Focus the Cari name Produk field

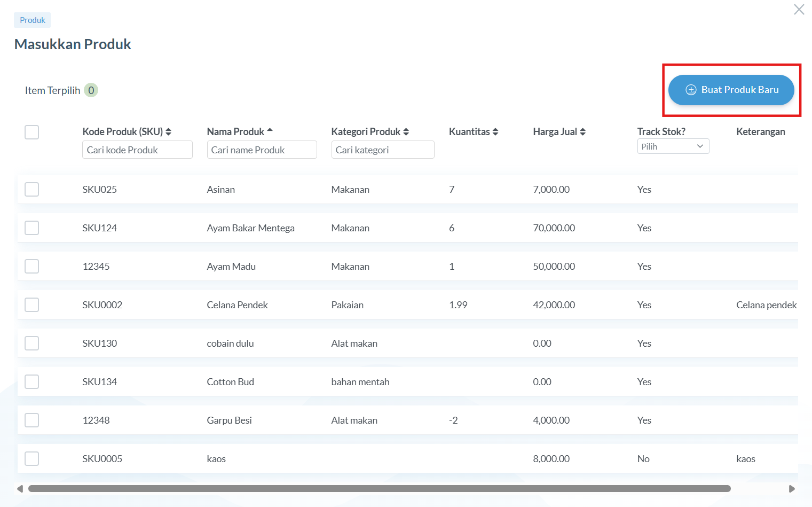click(262, 150)
